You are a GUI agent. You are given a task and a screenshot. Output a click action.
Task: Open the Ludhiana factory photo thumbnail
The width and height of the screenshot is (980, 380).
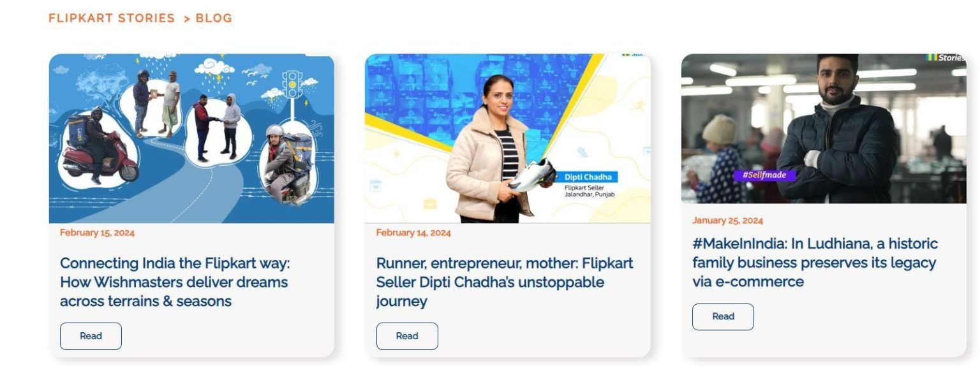(x=824, y=129)
